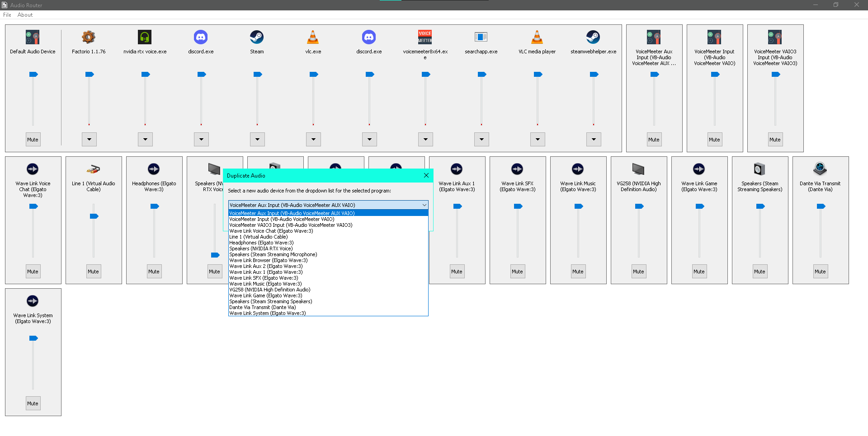Image resolution: width=868 pixels, height=436 pixels.
Task: Close the Duplicate Audio dialog
Action: point(426,175)
